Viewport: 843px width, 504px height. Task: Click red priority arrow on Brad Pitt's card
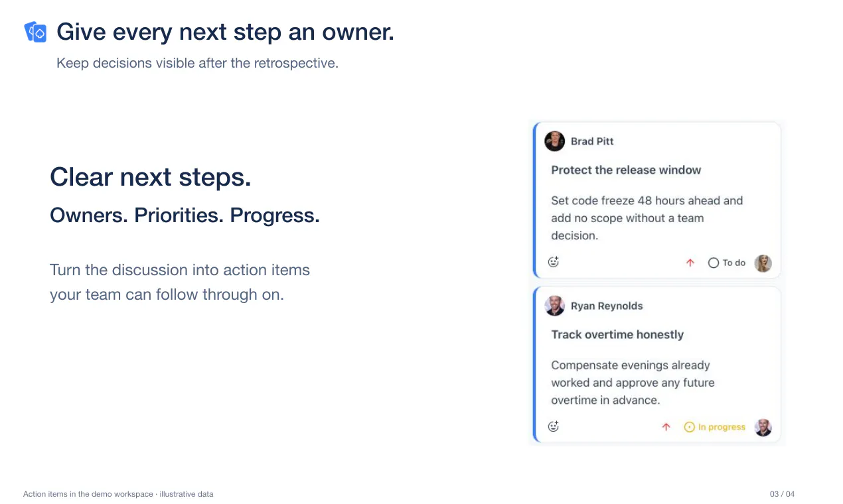pyautogui.click(x=690, y=263)
